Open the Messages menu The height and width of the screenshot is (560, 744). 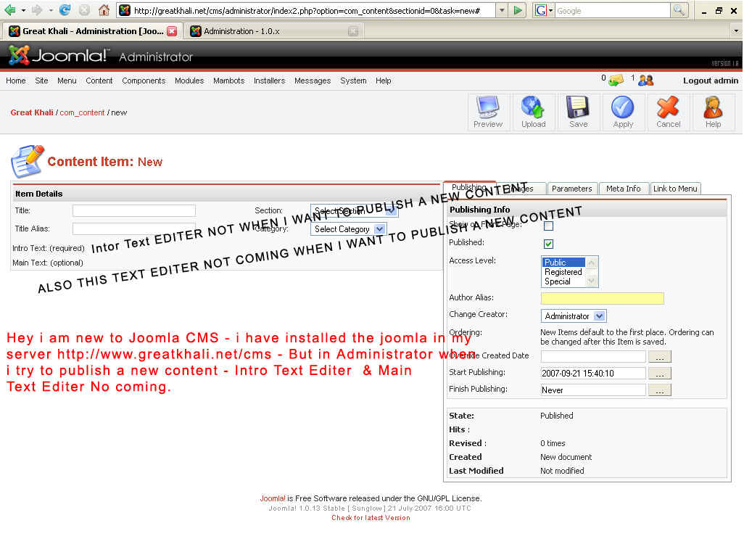tap(313, 81)
